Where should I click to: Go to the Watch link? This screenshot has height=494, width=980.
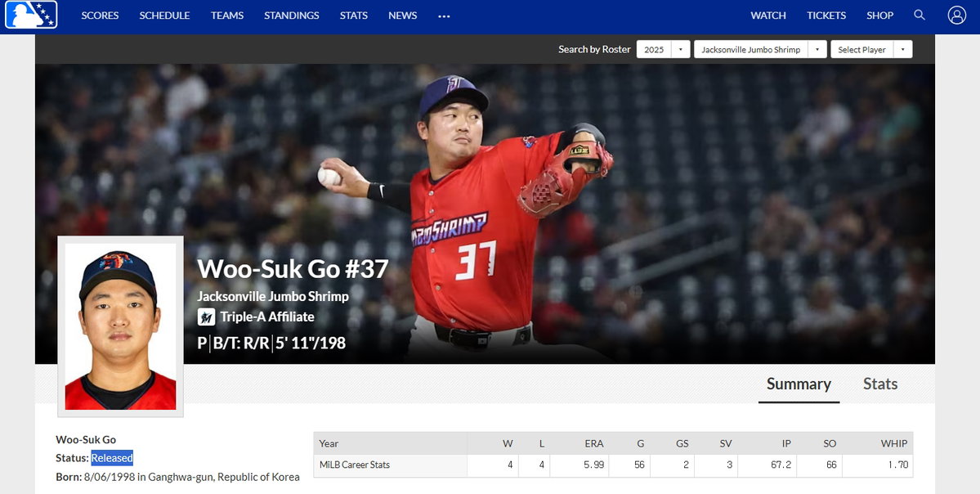click(768, 16)
